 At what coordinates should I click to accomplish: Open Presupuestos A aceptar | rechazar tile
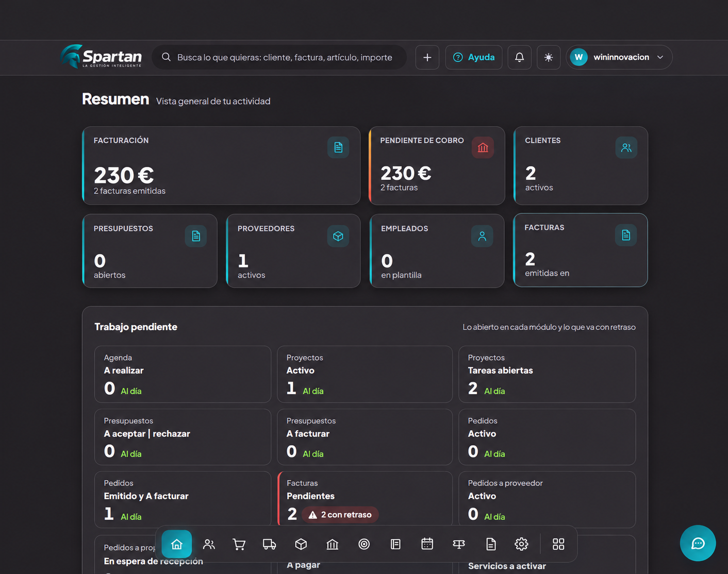point(183,437)
